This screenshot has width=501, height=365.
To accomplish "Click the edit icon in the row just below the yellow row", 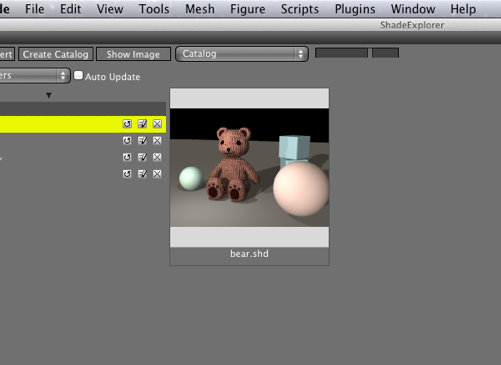I will [142, 141].
